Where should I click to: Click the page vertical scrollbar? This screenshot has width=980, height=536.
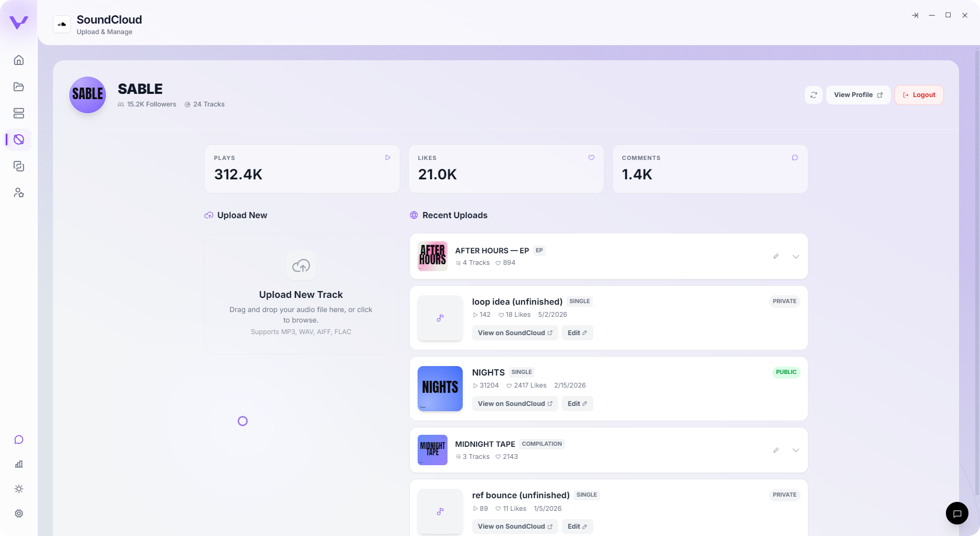coord(977,273)
